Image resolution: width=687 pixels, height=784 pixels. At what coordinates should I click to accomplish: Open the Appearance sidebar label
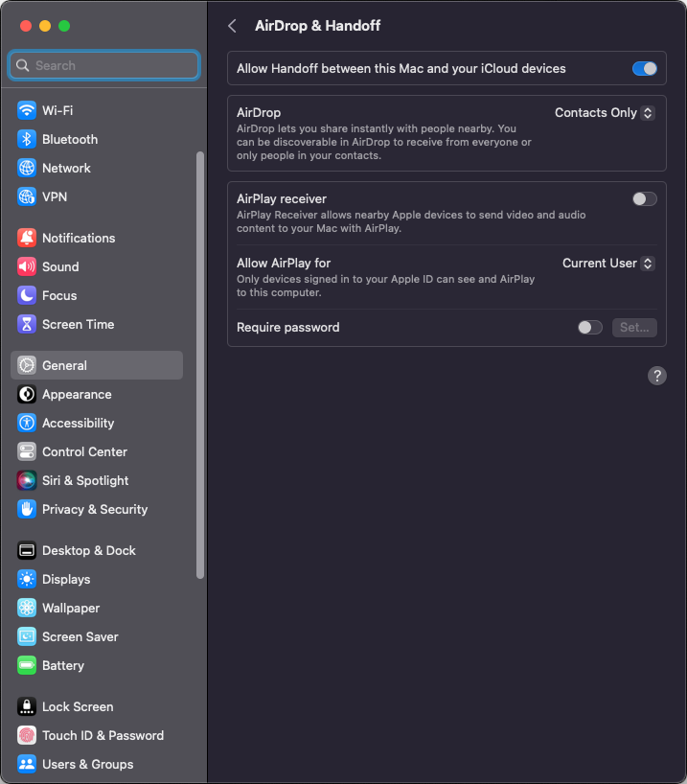[x=77, y=395]
